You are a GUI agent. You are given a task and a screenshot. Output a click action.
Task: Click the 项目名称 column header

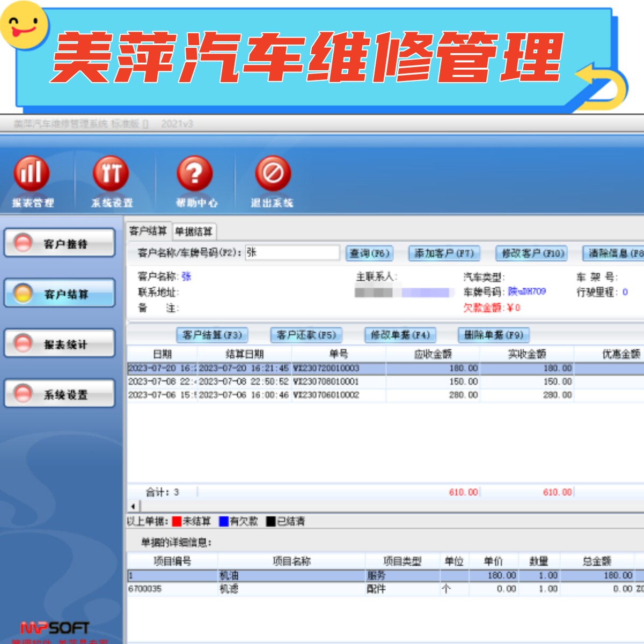(x=291, y=561)
